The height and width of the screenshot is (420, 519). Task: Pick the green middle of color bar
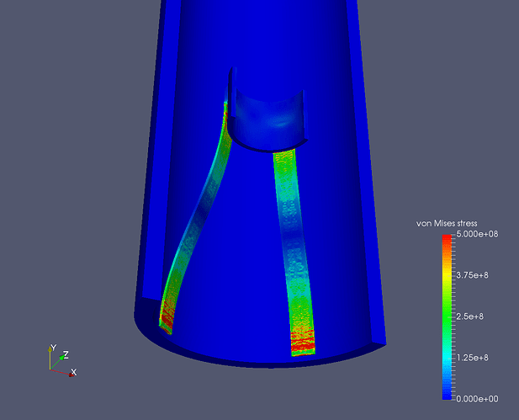(x=447, y=315)
